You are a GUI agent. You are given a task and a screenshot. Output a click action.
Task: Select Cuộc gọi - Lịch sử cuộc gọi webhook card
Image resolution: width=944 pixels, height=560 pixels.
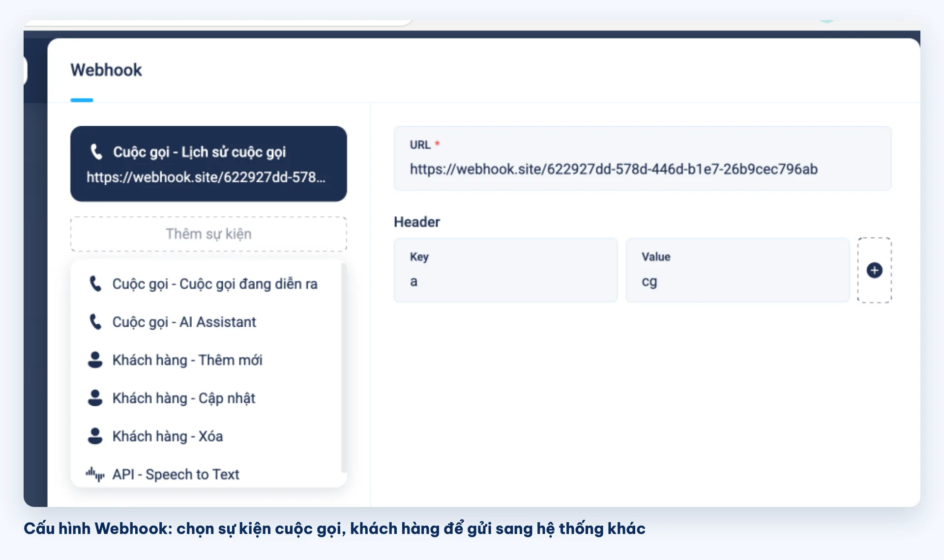point(208,164)
